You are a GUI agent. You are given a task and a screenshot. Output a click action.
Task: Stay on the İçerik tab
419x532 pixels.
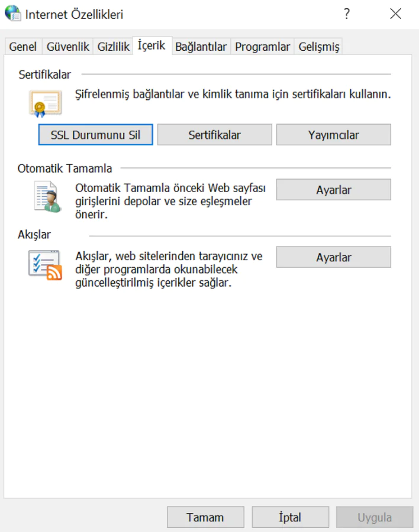click(x=153, y=45)
